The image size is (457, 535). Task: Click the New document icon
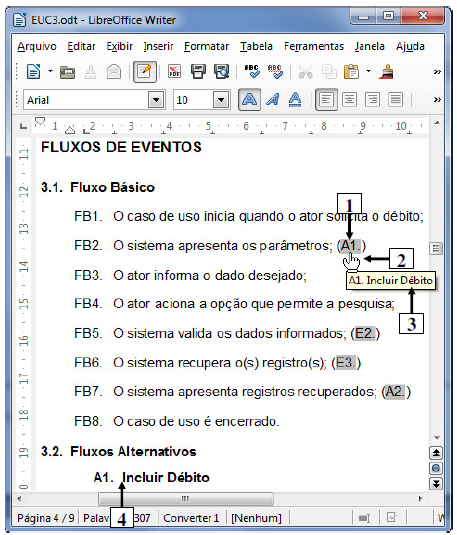click(33, 72)
